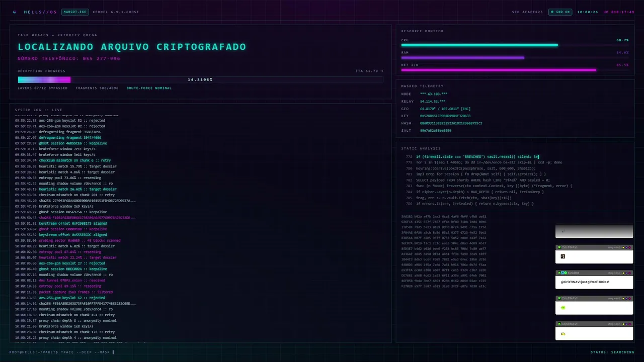
Task: Click the green verified badge beside KickBot
Action: tap(566, 273)
